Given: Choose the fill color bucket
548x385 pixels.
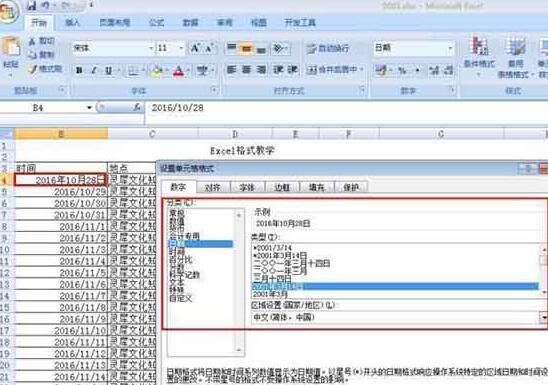Looking at the screenshot, I should pyautogui.click(x=156, y=71).
